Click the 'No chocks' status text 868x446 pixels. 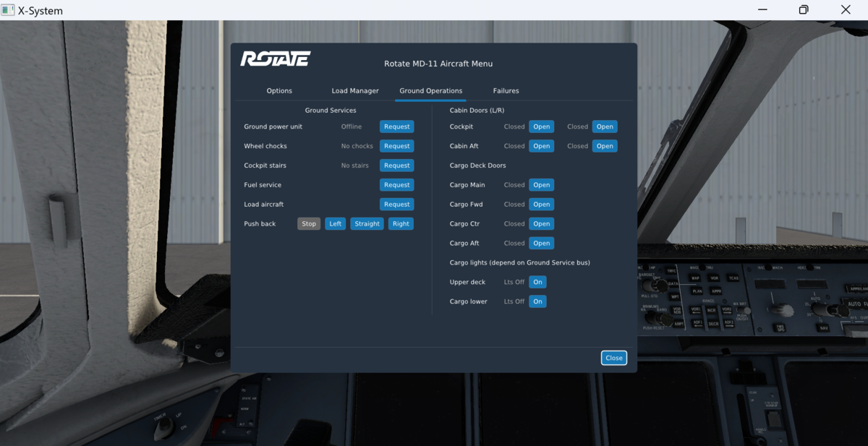(x=357, y=146)
